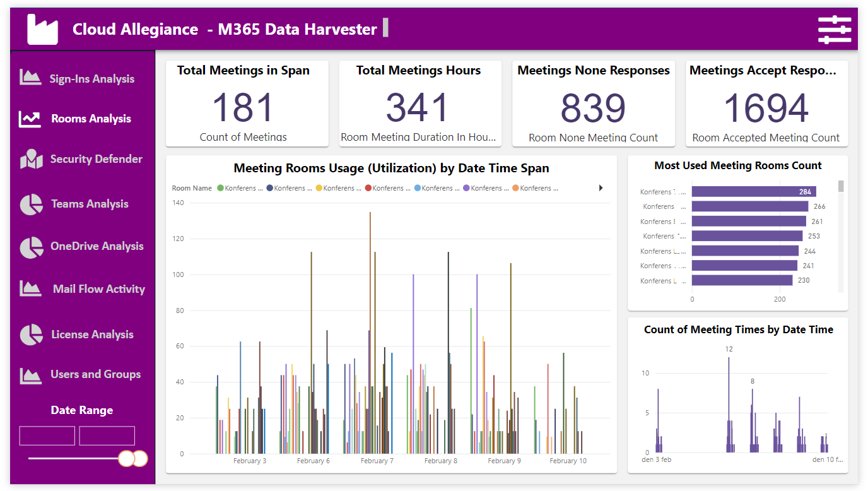This screenshot has height=491, width=868.
Task: Go to Security Defender page
Action: coord(97,159)
